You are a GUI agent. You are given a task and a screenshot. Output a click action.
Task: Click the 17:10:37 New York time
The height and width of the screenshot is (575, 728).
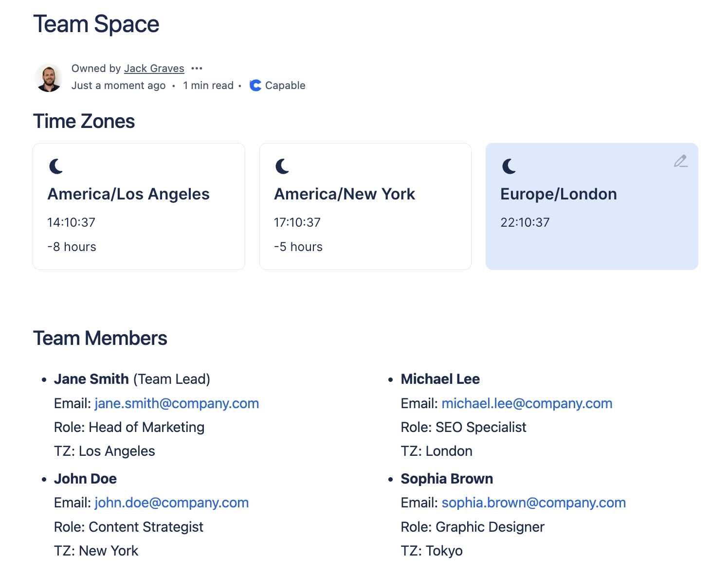point(297,222)
